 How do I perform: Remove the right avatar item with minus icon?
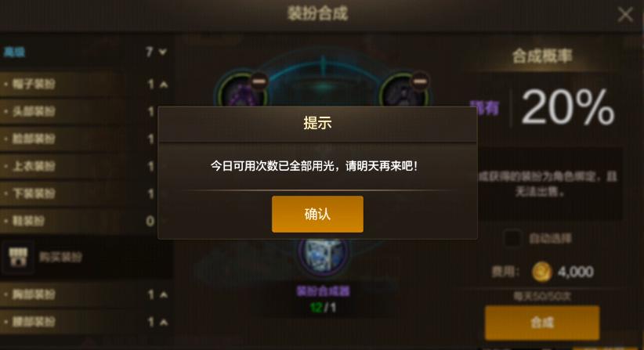click(x=420, y=81)
